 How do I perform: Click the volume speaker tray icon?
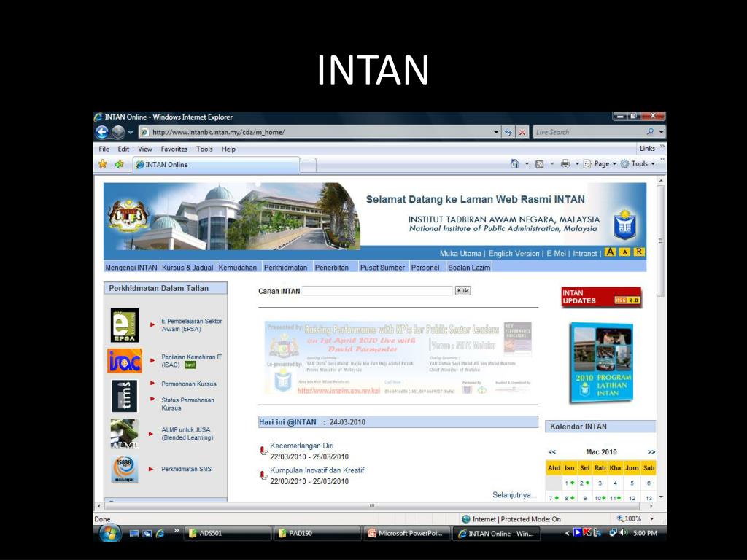point(624,533)
